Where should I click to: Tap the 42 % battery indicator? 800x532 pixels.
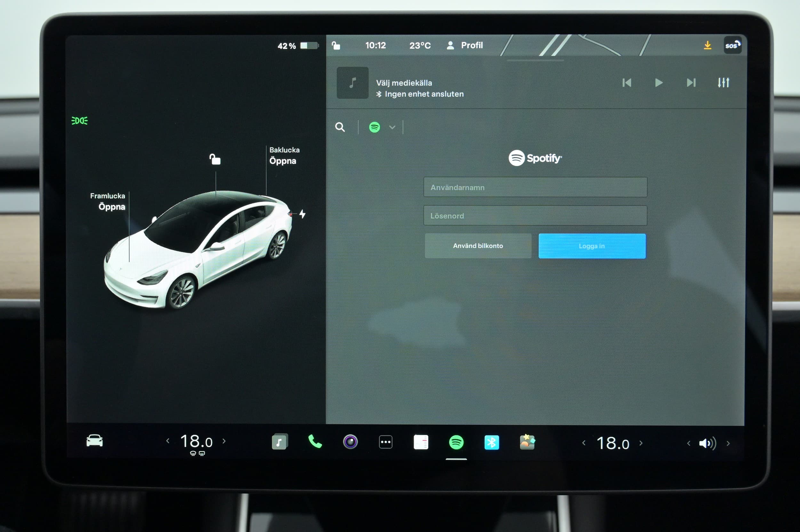tap(298, 46)
